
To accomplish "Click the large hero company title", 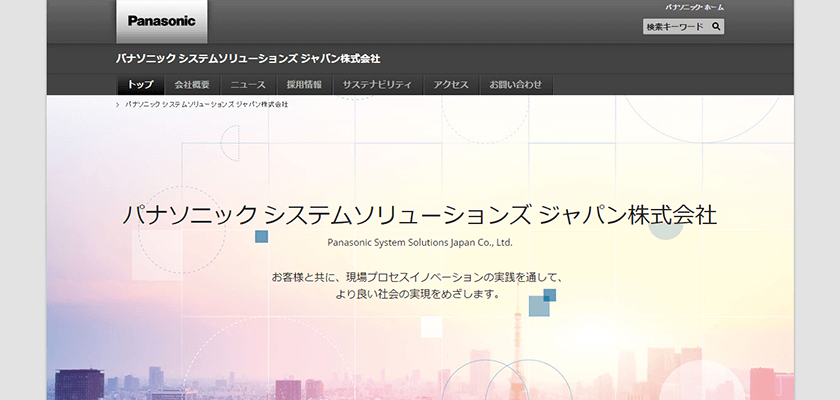I will pyautogui.click(x=419, y=215).
